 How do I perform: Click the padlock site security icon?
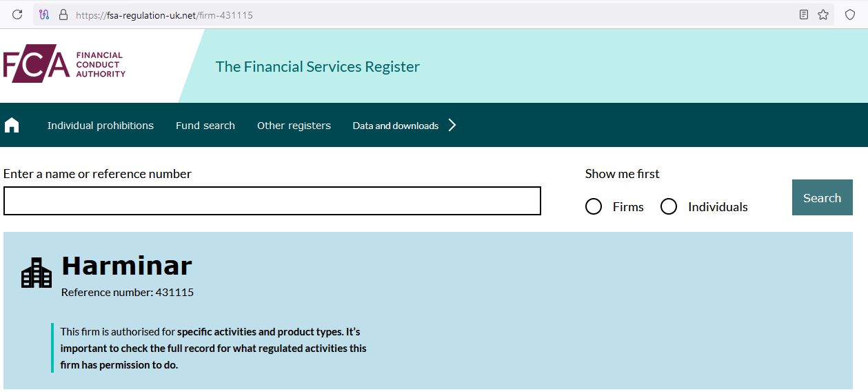pos(63,14)
